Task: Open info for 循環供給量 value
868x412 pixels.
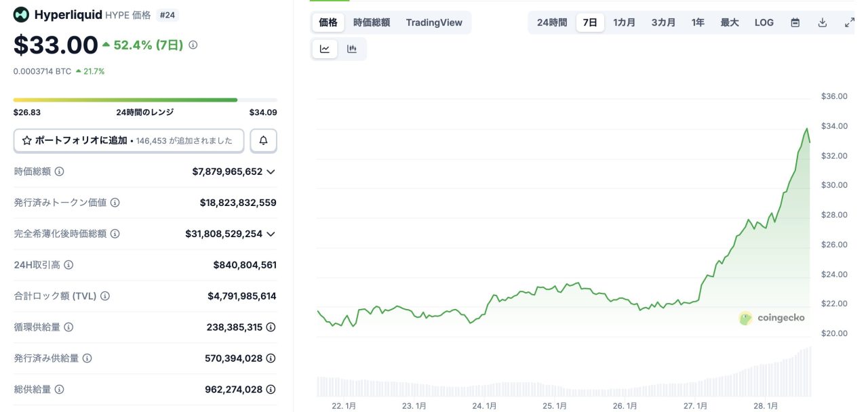Action: [x=271, y=327]
